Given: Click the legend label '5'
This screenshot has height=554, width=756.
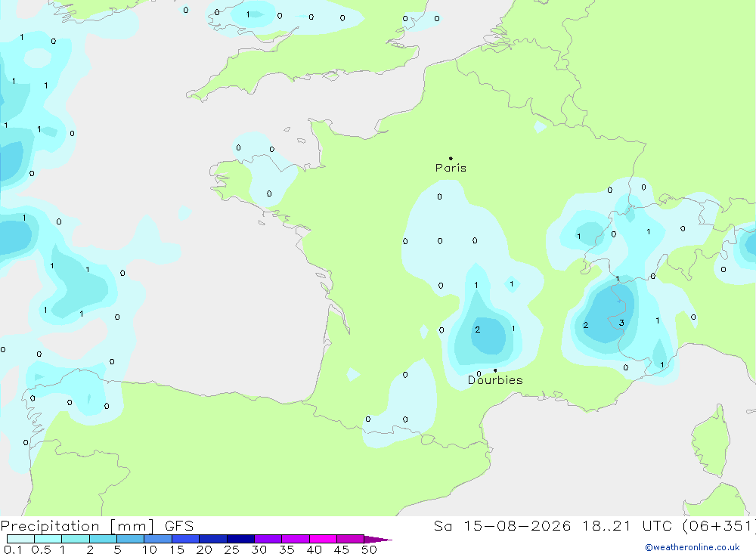Looking at the screenshot, I should pyautogui.click(x=117, y=549).
